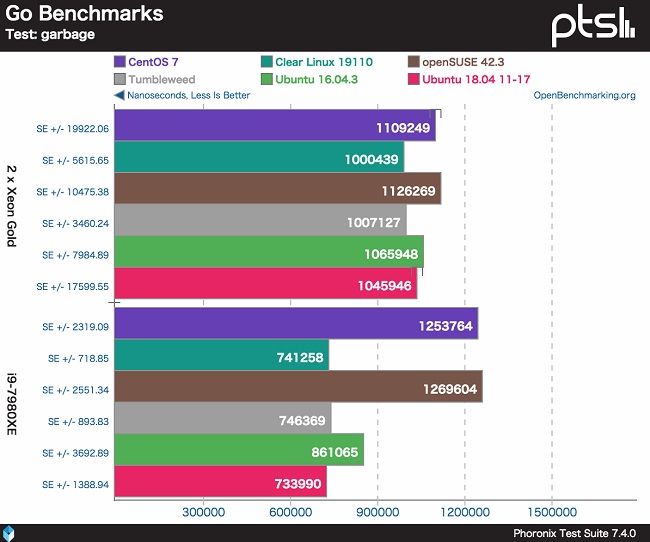This screenshot has width=650, height=542.
Task: Click the teal bar labeled 1000439
Action: pyautogui.click(x=259, y=156)
